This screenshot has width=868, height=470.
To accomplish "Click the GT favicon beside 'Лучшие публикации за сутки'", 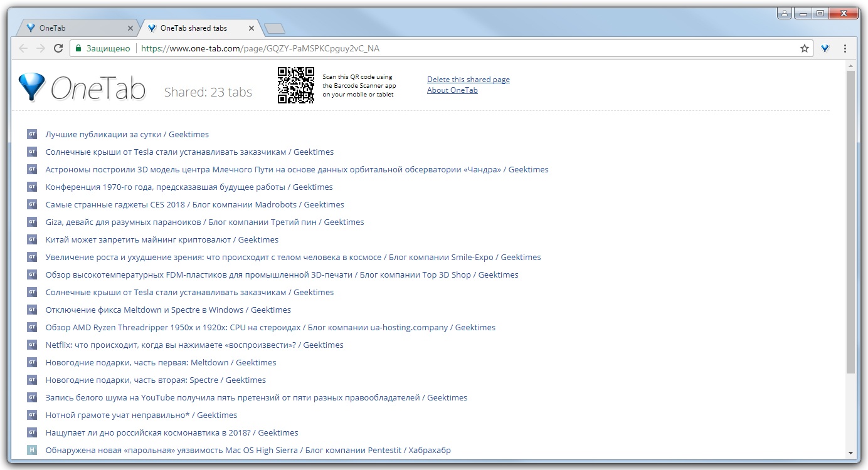I will point(32,134).
